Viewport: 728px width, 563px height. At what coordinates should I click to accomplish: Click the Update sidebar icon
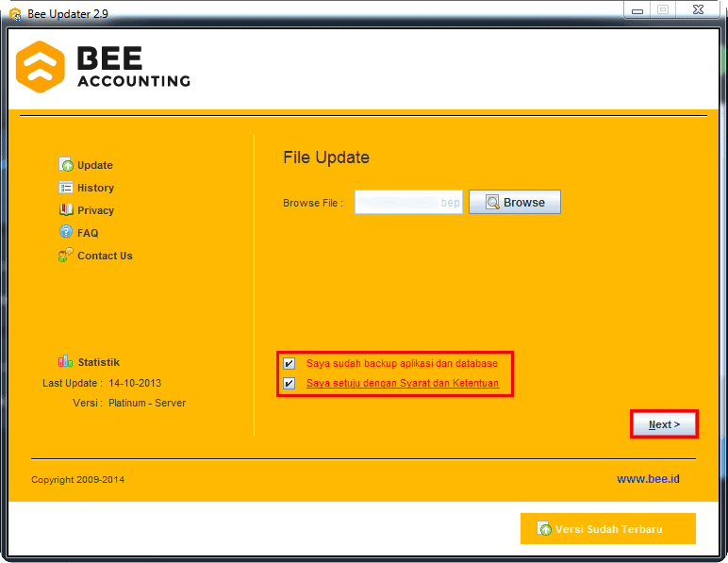pyautogui.click(x=66, y=165)
